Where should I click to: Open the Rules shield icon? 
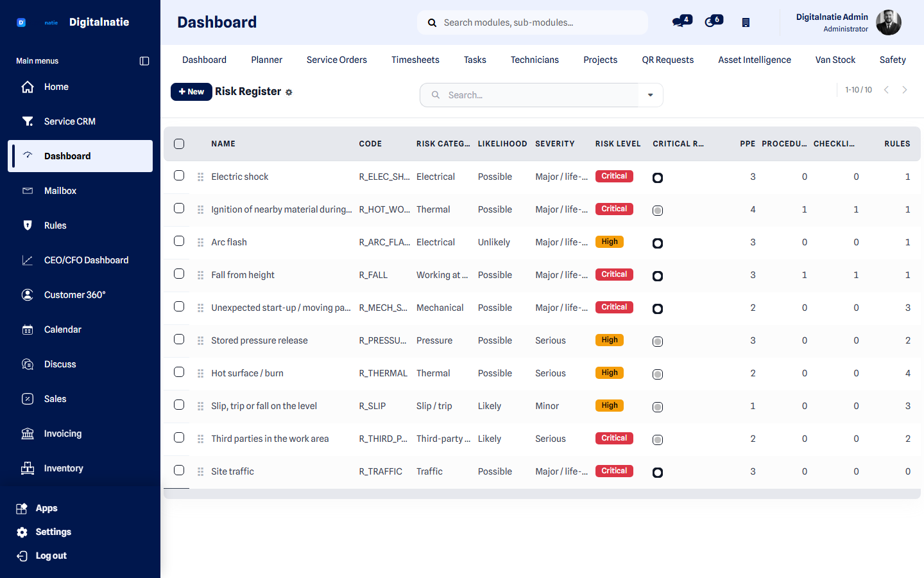(x=28, y=225)
